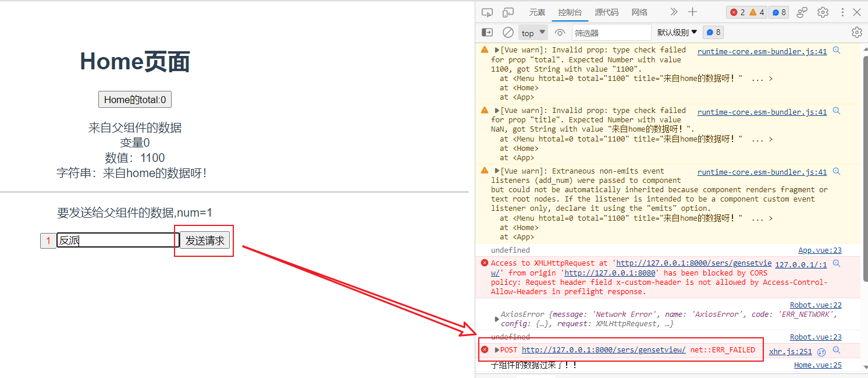Click the eye icon for live expressions
The image size is (868, 378).
[x=560, y=33]
